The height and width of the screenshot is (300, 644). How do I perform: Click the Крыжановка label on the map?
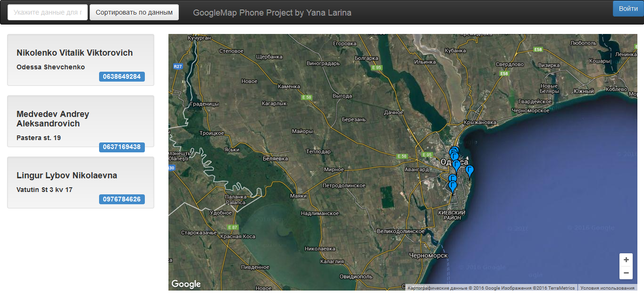[x=480, y=122]
